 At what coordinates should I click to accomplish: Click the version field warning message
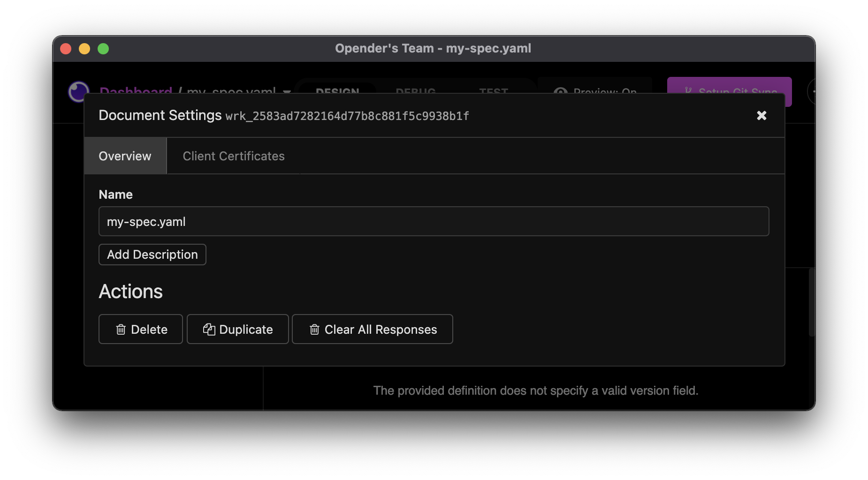click(x=536, y=390)
